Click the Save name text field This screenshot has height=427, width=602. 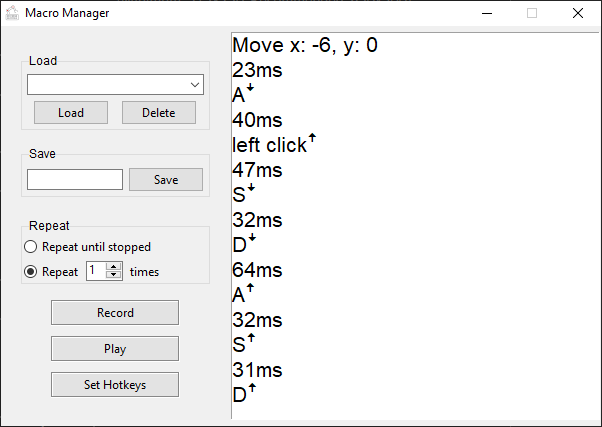[x=75, y=180]
